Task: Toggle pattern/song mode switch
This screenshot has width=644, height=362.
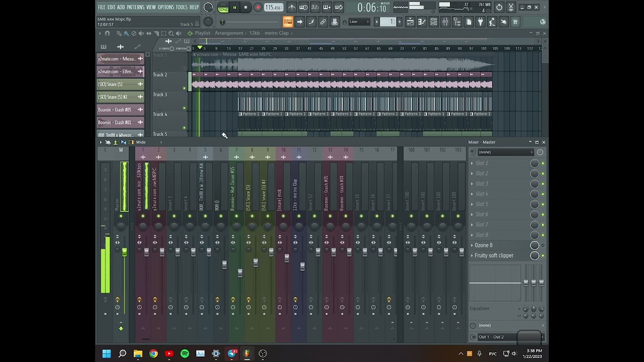Action: coord(223,8)
